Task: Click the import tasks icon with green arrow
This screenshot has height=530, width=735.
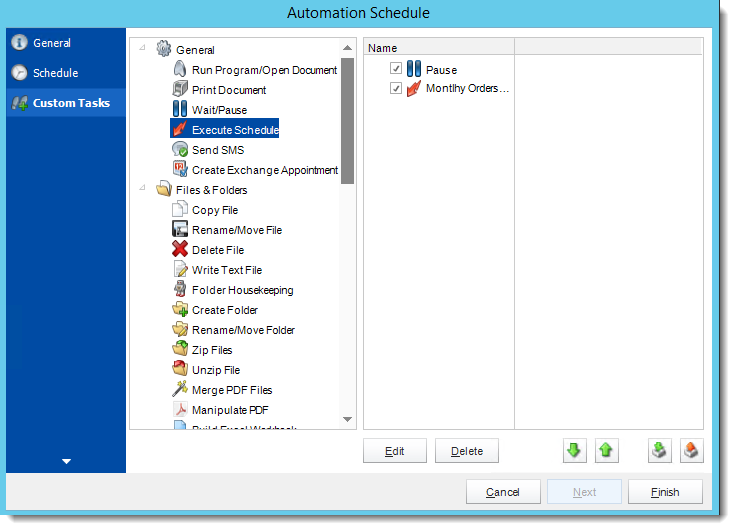Action: click(659, 450)
